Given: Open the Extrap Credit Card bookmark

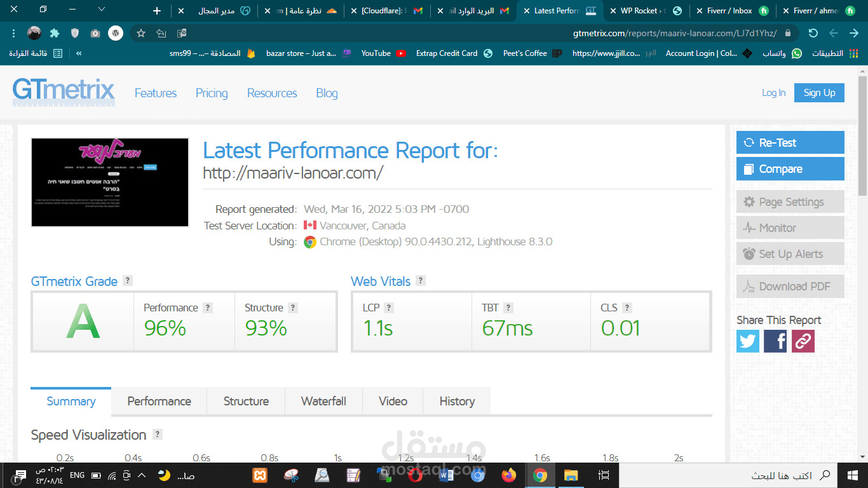Looking at the screenshot, I should pyautogui.click(x=454, y=53).
